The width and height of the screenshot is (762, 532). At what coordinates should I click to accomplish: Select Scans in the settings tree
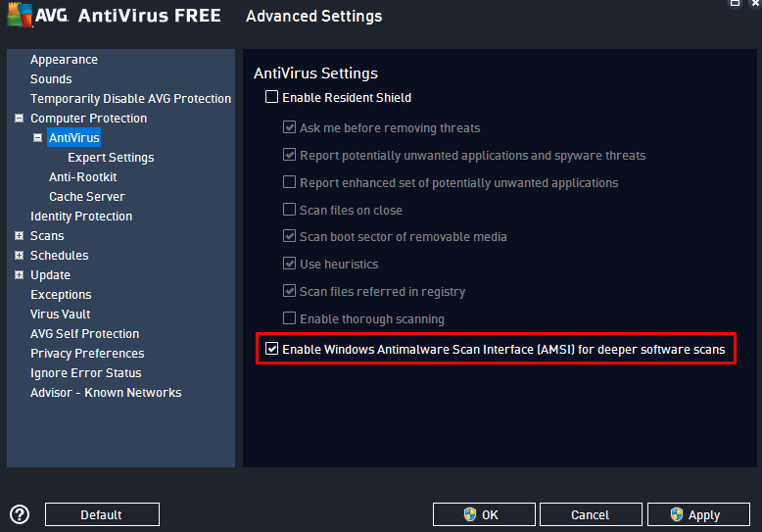(x=47, y=236)
